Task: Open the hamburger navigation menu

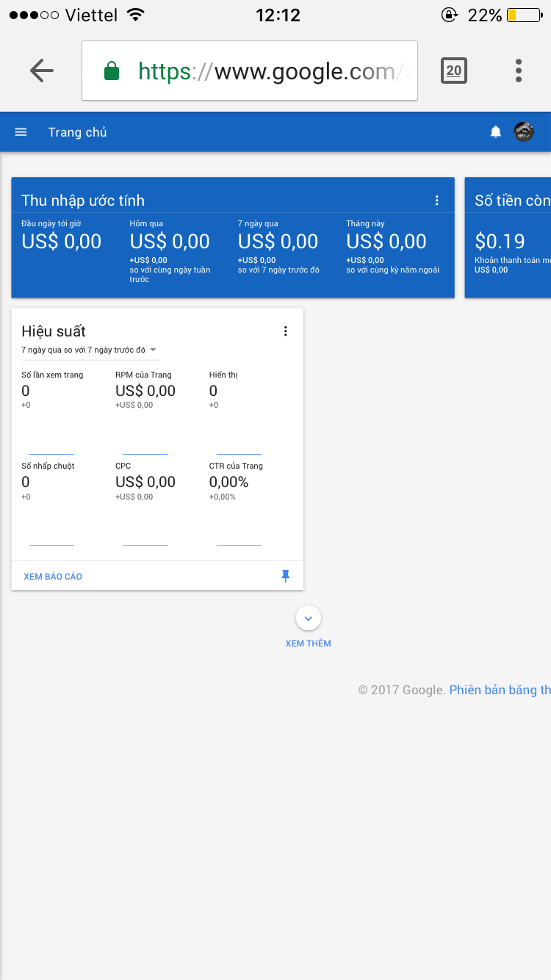Action: (x=21, y=132)
